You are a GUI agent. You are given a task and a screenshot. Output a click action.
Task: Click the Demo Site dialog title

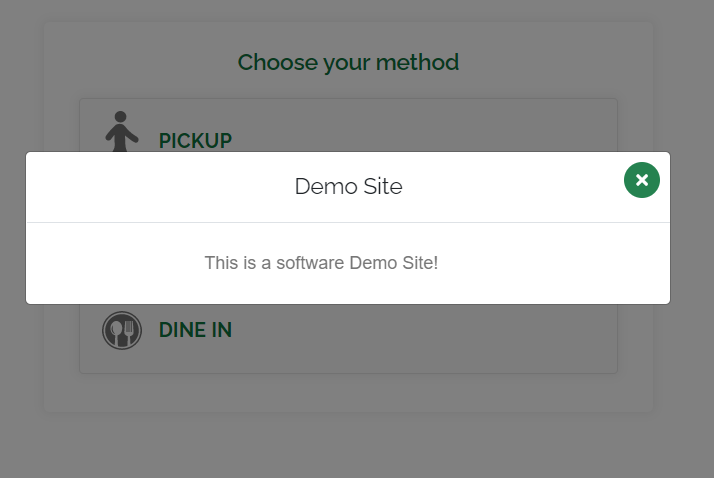pos(348,186)
